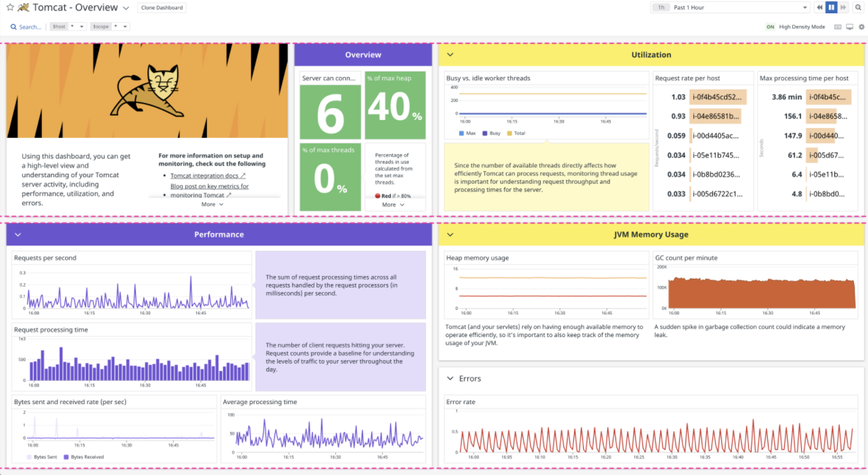Image resolution: width=868 pixels, height=475 pixels.
Task: Expand More in the dashboard intro note
Action: (x=212, y=204)
